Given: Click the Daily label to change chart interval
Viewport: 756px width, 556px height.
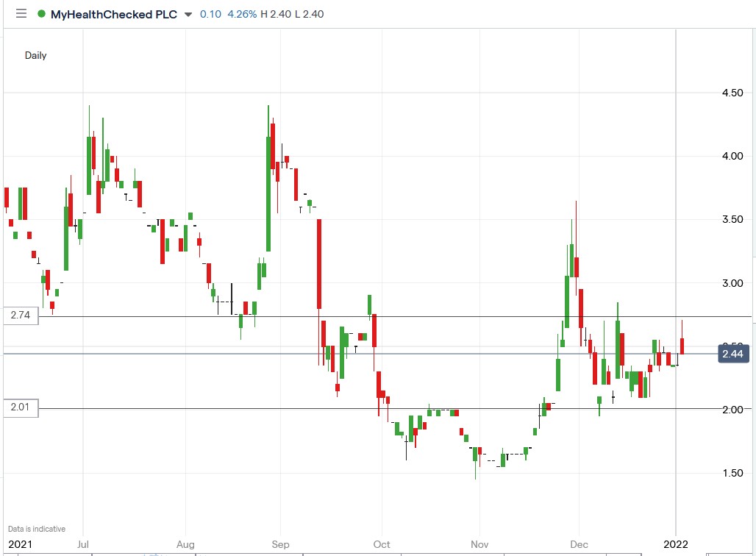Looking at the screenshot, I should pyautogui.click(x=35, y=55).
